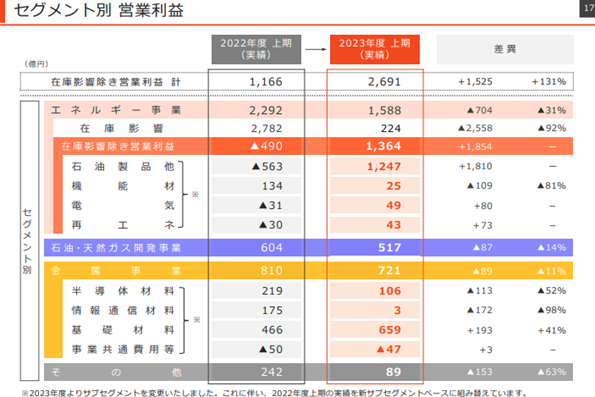Image resolution: width=595 pixels, height=397 pixels.
Task: Click the value 517 in blue row
Action: coord(390,248)
